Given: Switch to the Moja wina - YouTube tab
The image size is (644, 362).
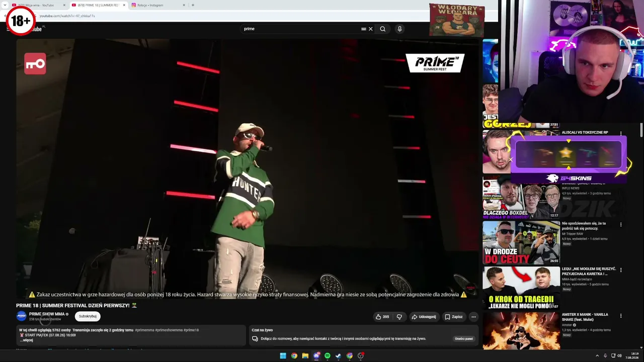Looking at the screenshot, I should point(38,5).
